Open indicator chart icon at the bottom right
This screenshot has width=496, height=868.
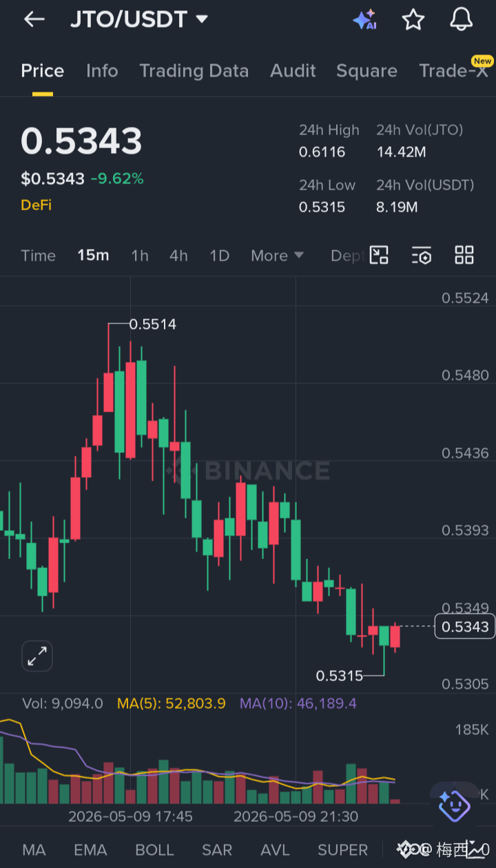(476, 850)
